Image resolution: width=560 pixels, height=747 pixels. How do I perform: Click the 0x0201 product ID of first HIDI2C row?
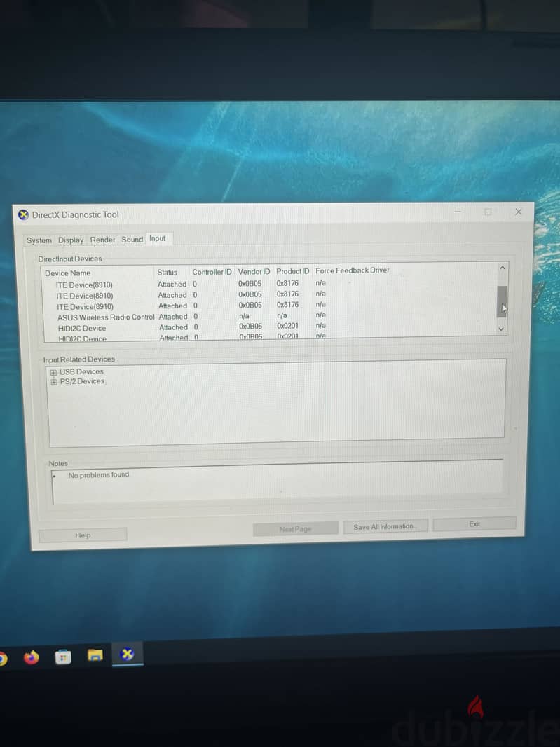287,326
